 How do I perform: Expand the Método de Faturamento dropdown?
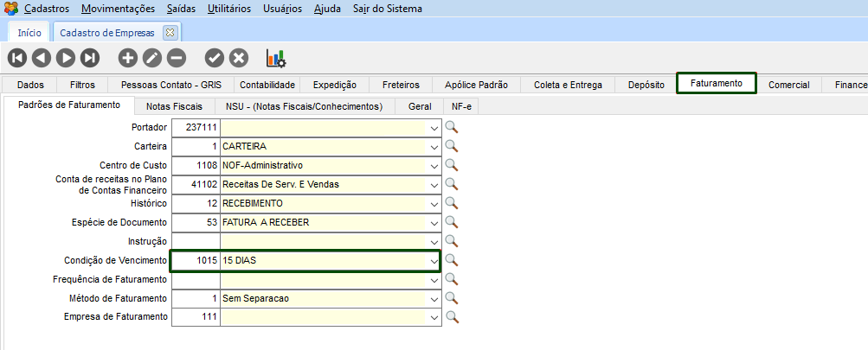434,298
